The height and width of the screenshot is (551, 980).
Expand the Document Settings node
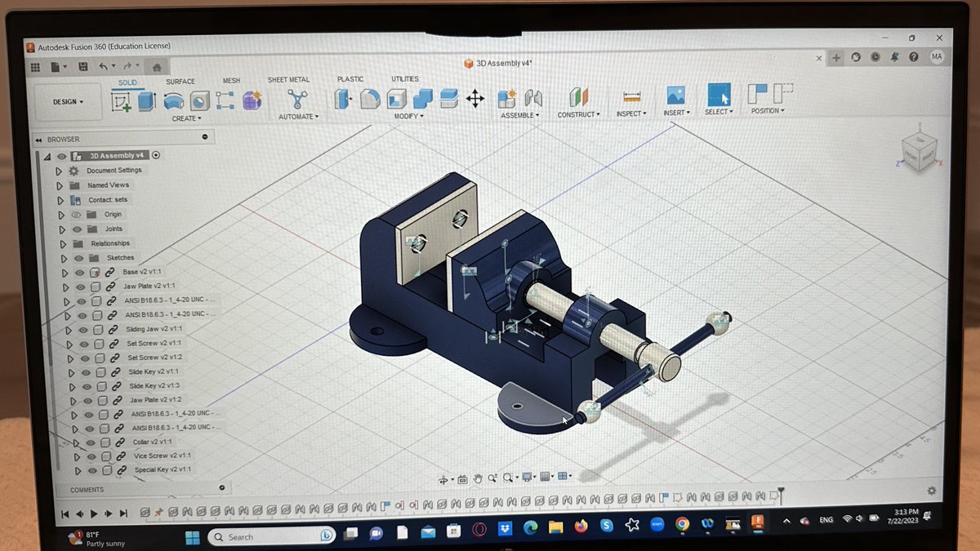(x=58, y=171)
